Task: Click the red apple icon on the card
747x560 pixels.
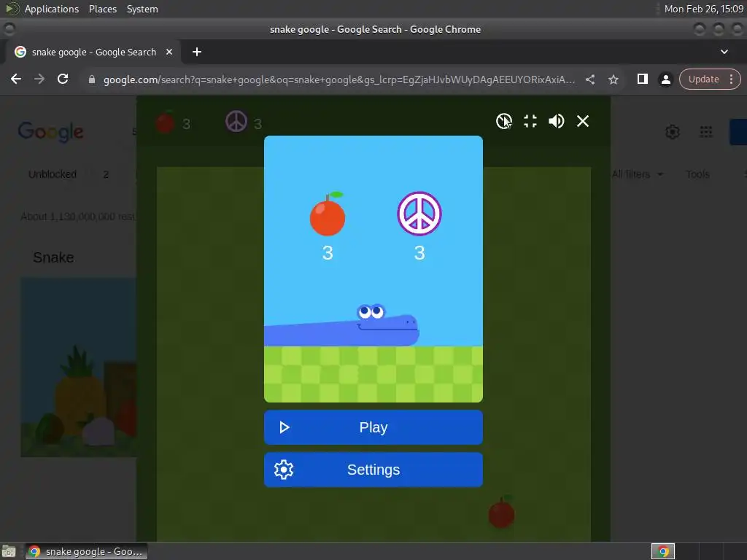Action: [x=328, y=214]
